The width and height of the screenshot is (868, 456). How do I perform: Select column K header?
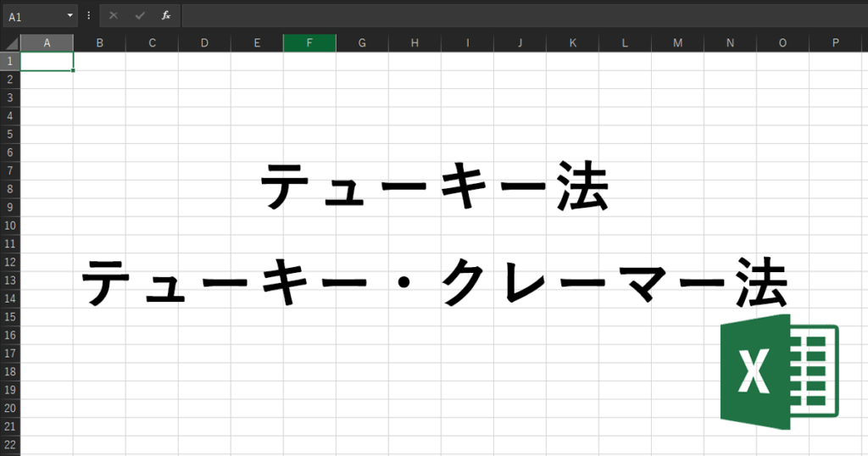[572, 43]
